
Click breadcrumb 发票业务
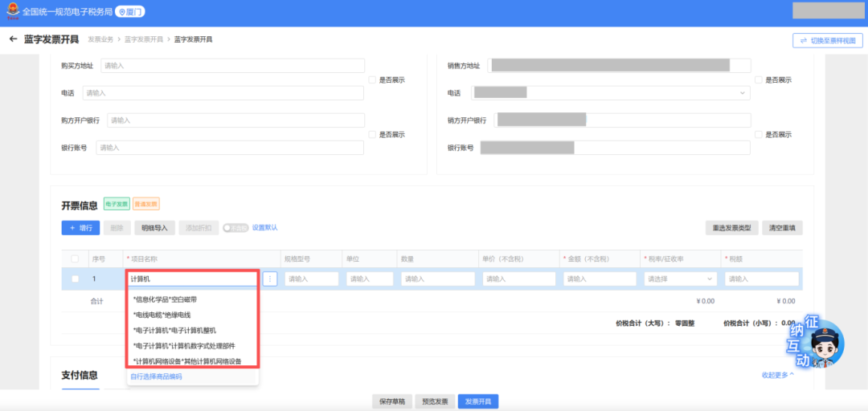click(x=100, y=40)
